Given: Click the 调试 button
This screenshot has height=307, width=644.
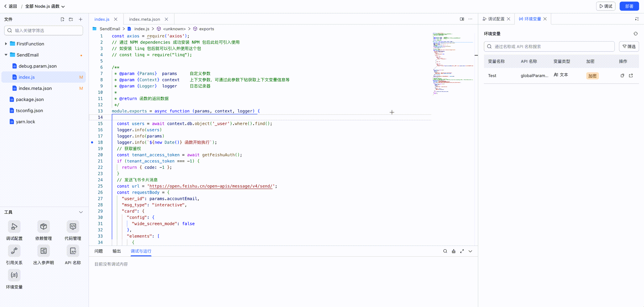Looking at the screenshot, I should click(606, 6).
